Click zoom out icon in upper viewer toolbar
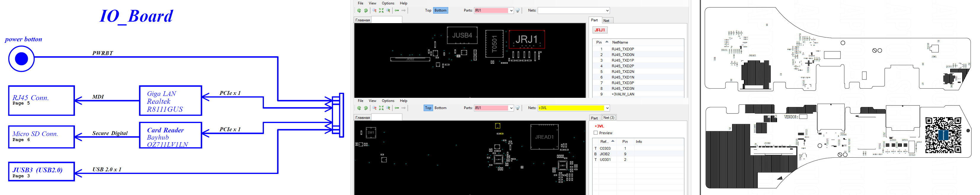980x195 pixels. [x=374, y=11]
